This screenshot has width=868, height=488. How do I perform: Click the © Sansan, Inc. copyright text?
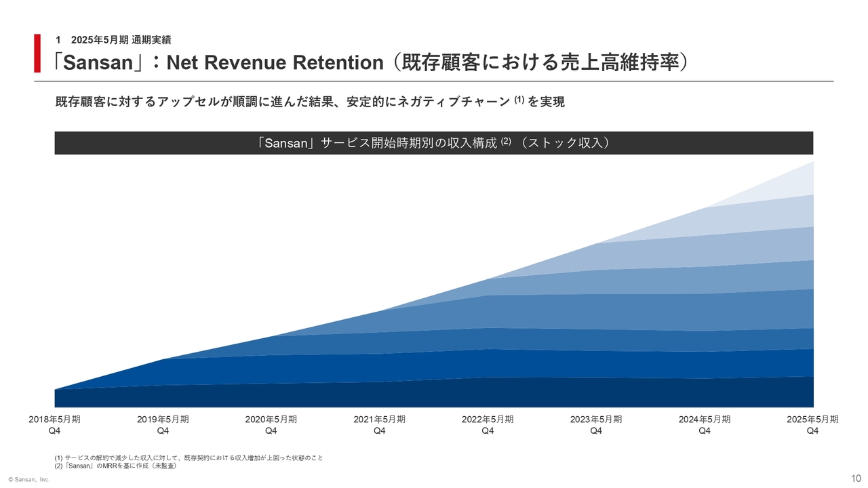point(29,480)
